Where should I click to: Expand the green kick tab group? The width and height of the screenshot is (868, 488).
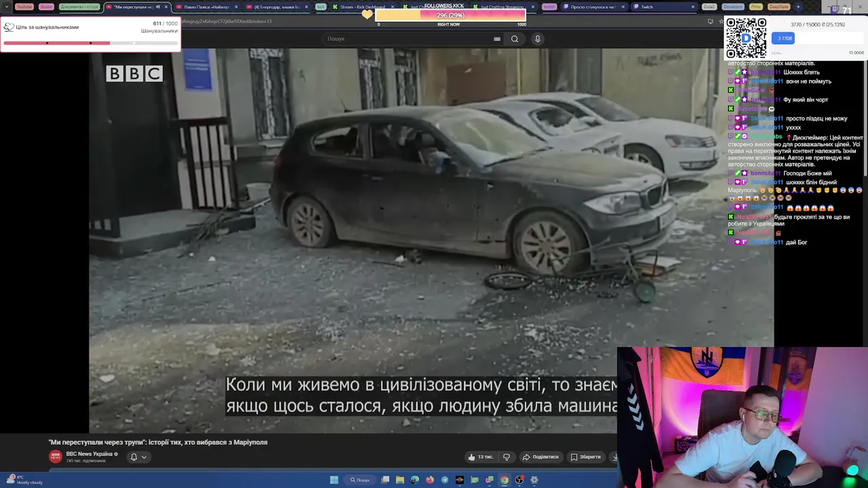pos(321,7)
